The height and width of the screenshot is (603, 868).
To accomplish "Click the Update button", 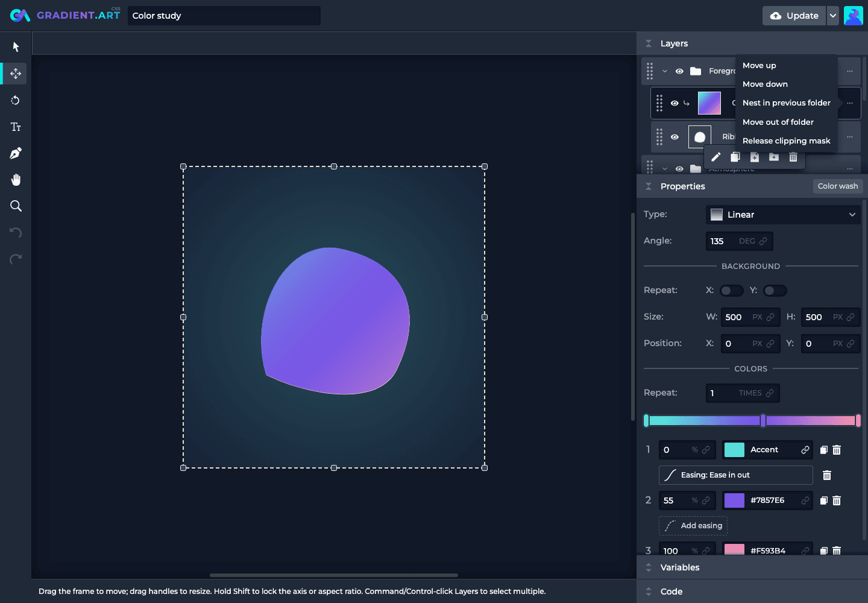I will 794,16.
